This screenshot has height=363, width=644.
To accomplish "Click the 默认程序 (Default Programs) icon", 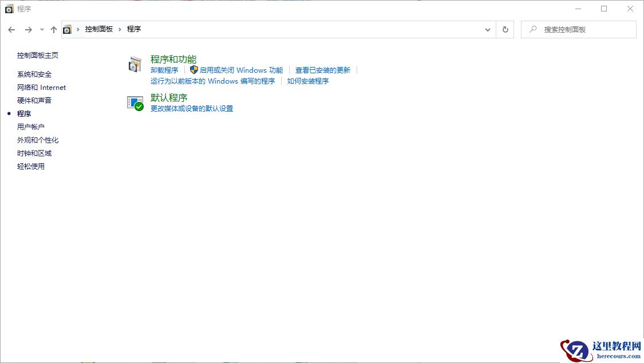I will [x=135, y=103].
